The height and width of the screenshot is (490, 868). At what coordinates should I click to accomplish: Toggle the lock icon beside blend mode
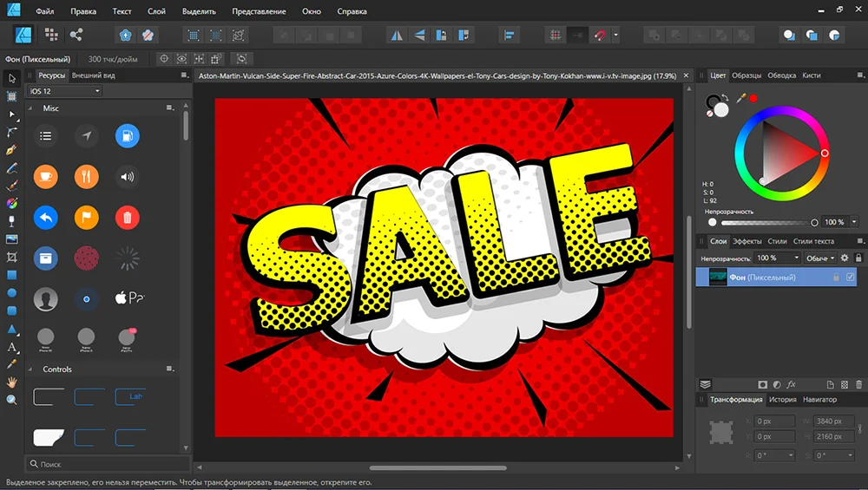pyautogui.click(x=858, y=258)
